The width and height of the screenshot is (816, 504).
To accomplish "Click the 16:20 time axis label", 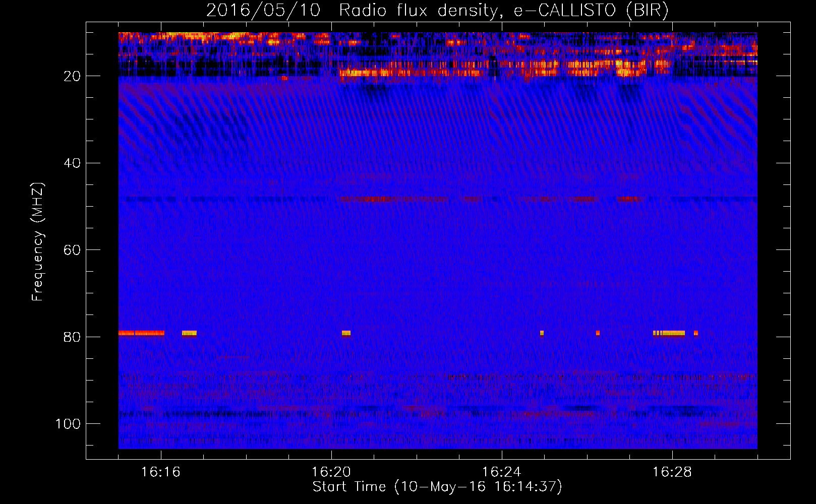I will click(x=331, y=472).
